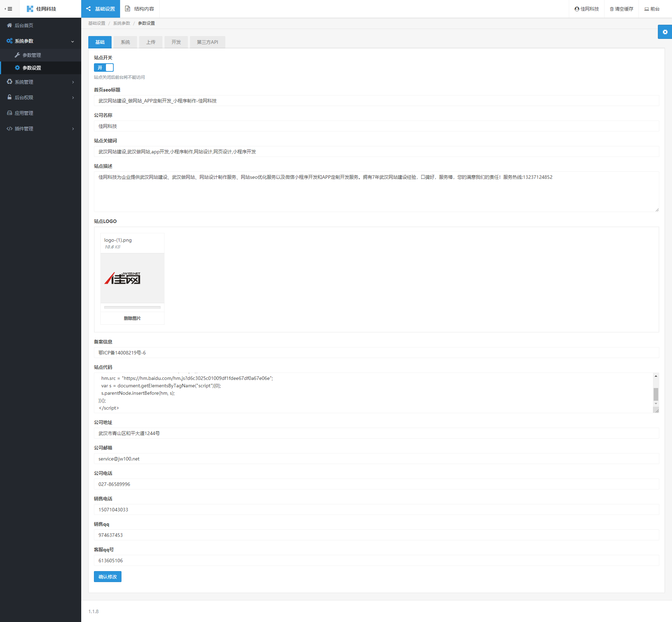Click the home icon beside 后台首页
The height and width of the screenshot is (622, 672).
point(10,25)
